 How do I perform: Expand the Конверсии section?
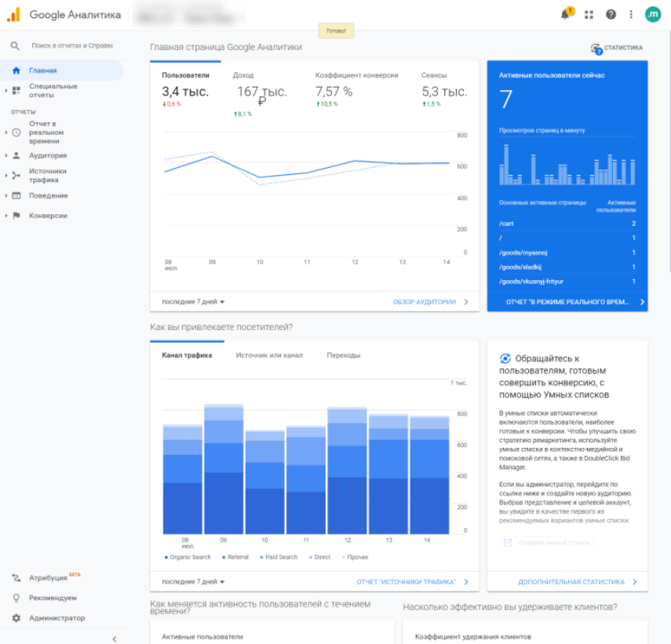[6, 216]
